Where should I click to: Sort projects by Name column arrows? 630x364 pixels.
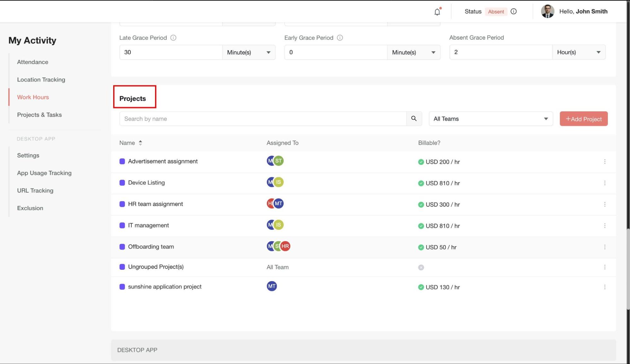[x=140, y=143]
